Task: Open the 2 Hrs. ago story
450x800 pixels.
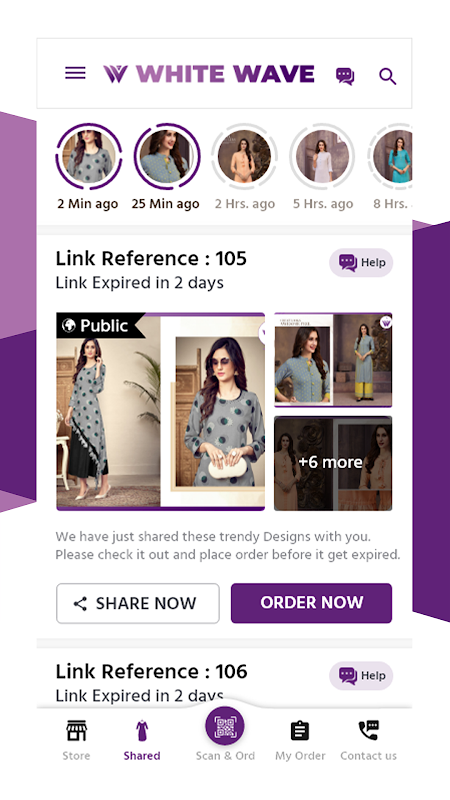Action: (x=245, y=156)
